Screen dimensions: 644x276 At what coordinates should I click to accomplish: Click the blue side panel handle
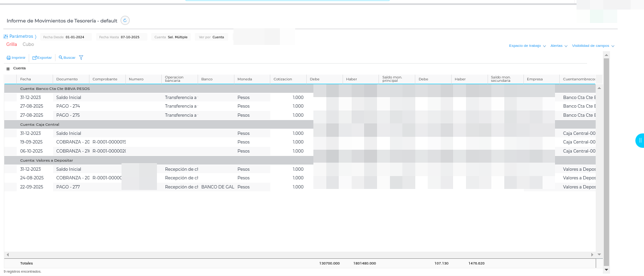[640, 140]
